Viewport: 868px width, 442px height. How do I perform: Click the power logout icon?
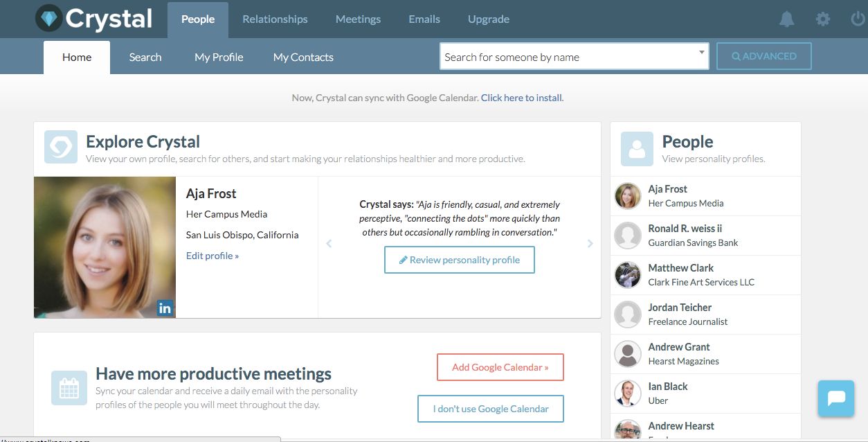tap(858, 19)
